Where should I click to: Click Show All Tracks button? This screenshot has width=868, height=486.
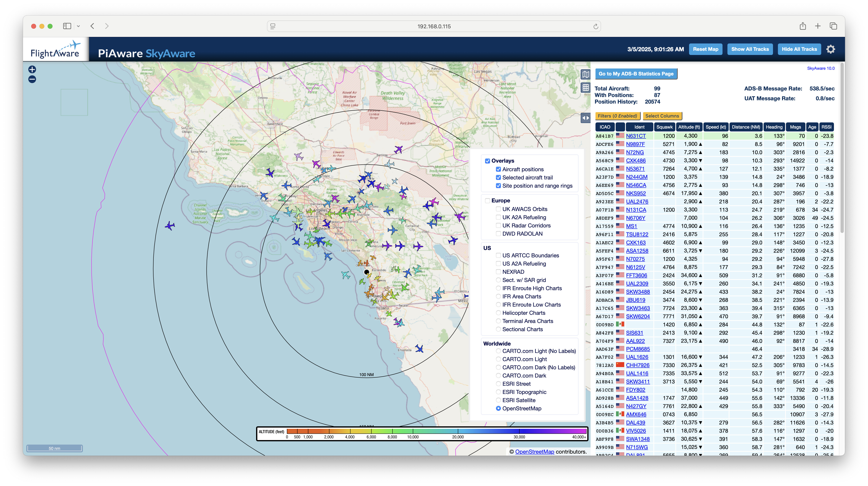(x=750, y=49)
